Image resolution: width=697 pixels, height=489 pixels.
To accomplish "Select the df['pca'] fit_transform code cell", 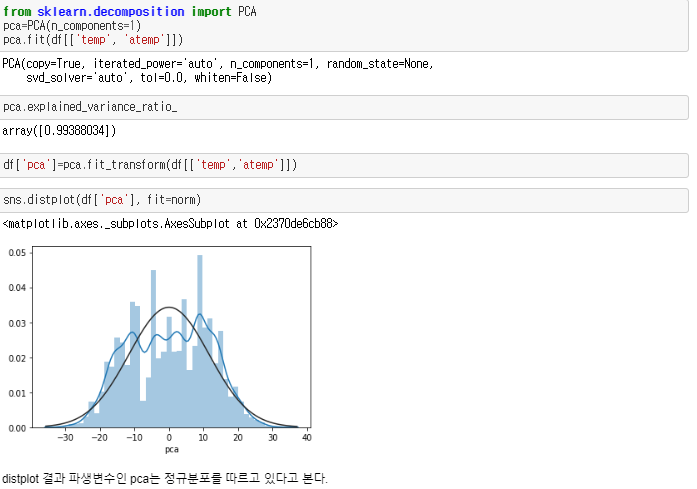I will pyautogui.click(x=344, y=165).
